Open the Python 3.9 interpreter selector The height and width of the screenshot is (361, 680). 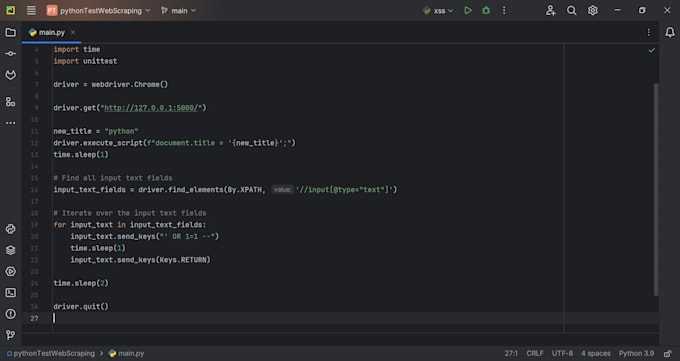point(636,353)
